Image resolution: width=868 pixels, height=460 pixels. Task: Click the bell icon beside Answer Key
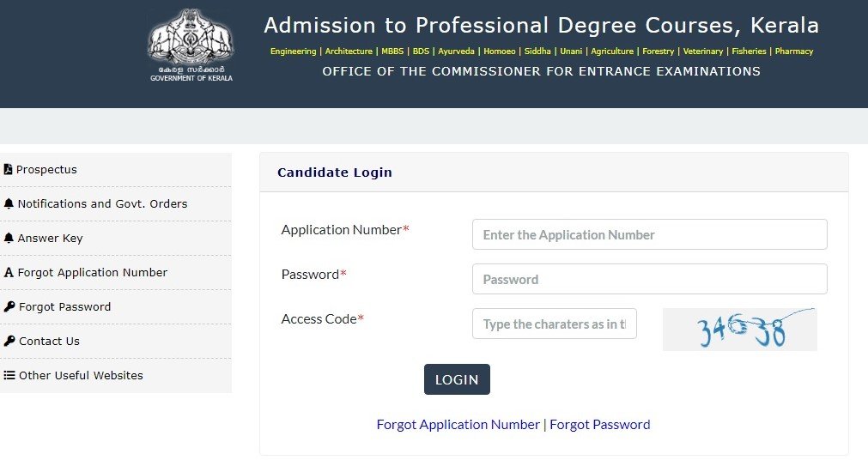click(9, 238)
